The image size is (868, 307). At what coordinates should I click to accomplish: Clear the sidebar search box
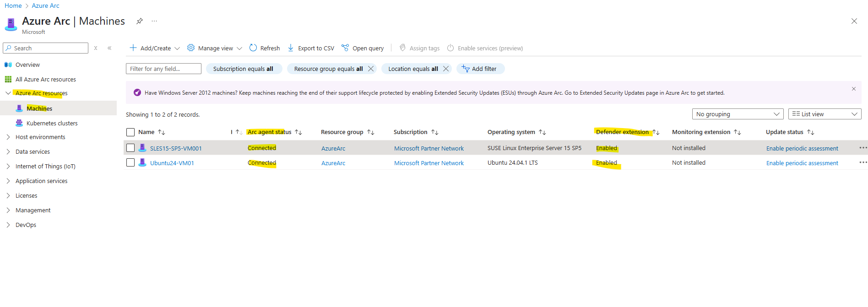pyautogui.click(x=96, y=48)
